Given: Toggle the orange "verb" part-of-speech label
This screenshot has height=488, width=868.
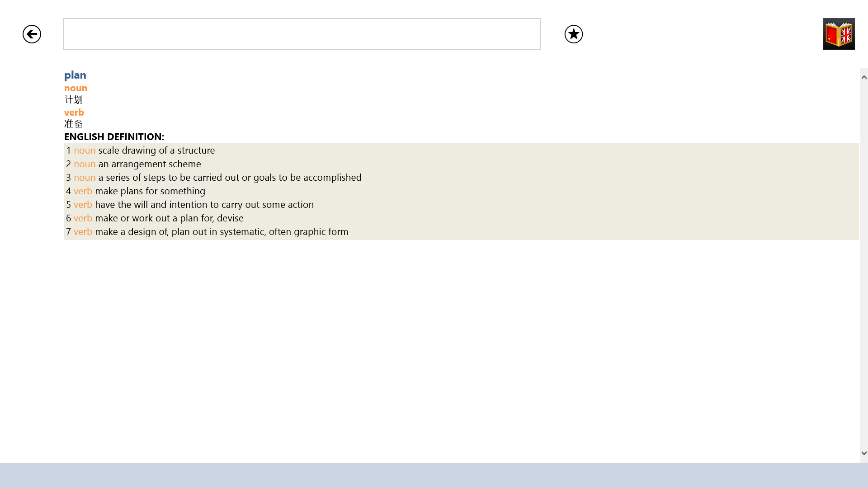Looking at the screenshot, I should click(x=74, y=112).
